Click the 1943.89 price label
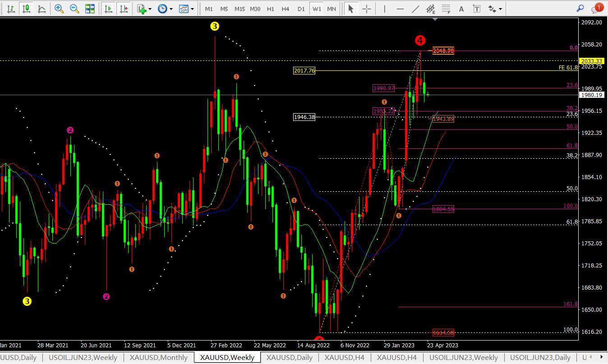 [x=443, y=119]
